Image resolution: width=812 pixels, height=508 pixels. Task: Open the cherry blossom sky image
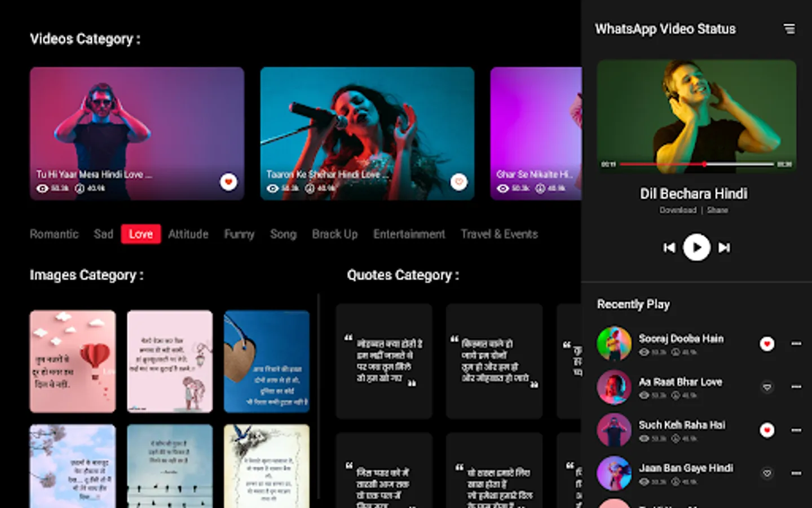tap(73, 466)
